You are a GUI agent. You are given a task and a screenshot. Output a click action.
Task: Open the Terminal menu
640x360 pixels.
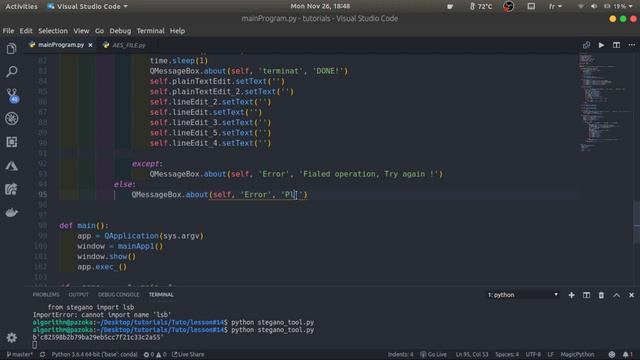(150, 31)
